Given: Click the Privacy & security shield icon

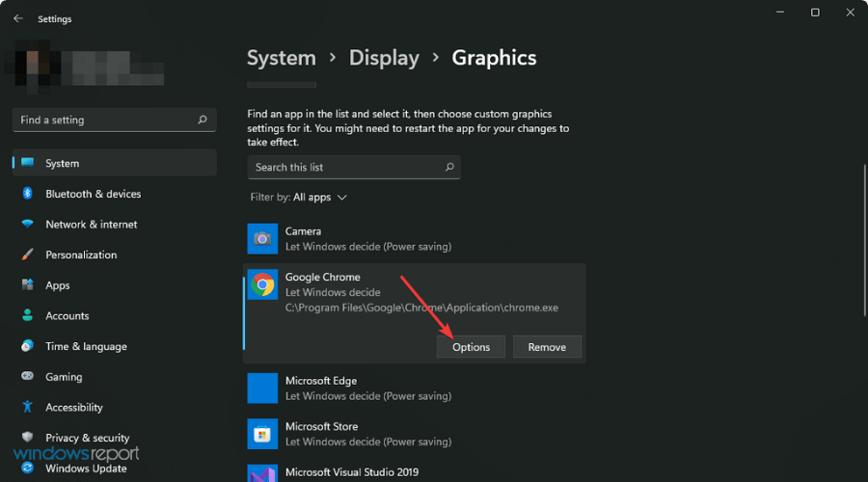Looking at the screenshot, I should [x=27, y=437].
